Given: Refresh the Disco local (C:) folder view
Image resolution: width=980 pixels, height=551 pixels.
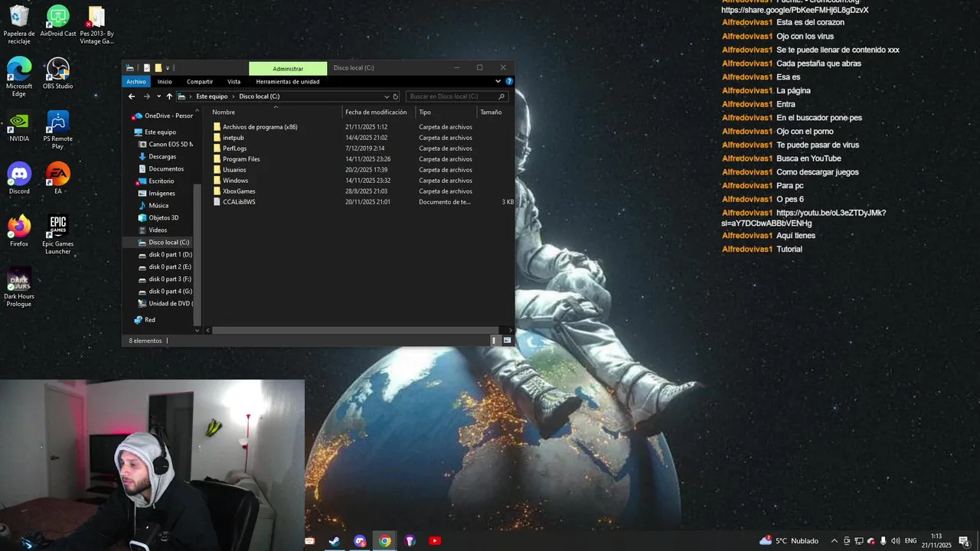Looking at the screenshot, I should click(396, 96).
